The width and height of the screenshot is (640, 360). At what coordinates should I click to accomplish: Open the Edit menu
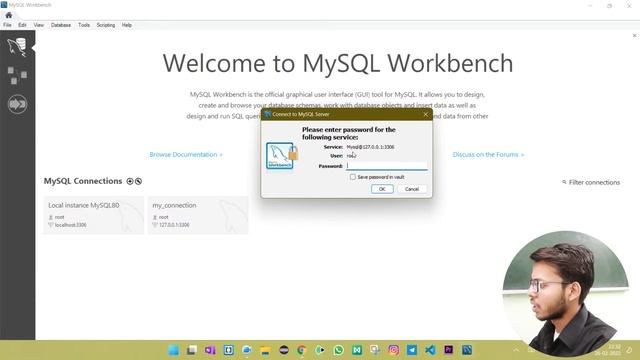[x=22, y=25]
